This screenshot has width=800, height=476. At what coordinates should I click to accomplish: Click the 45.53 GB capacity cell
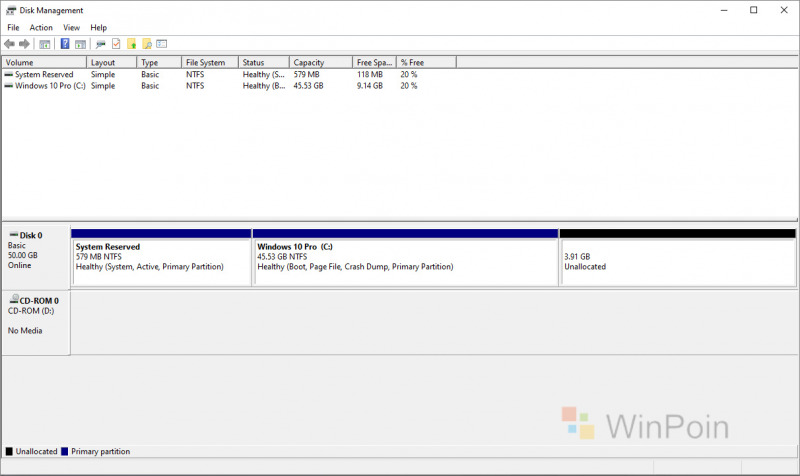pyautogui.click(x=308, y=86)
